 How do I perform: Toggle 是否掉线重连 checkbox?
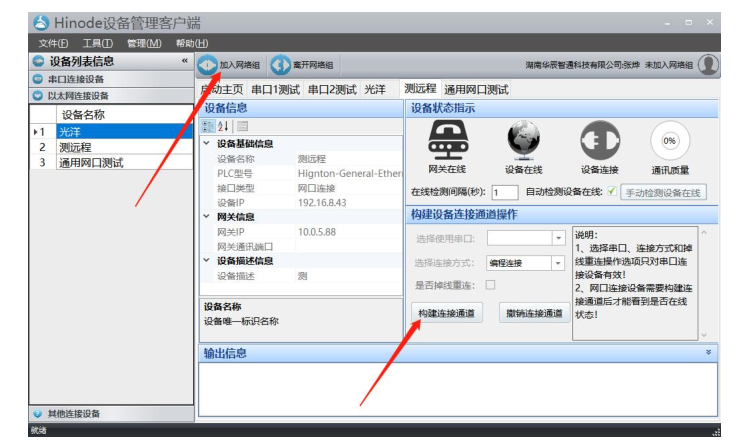[490, 285]
